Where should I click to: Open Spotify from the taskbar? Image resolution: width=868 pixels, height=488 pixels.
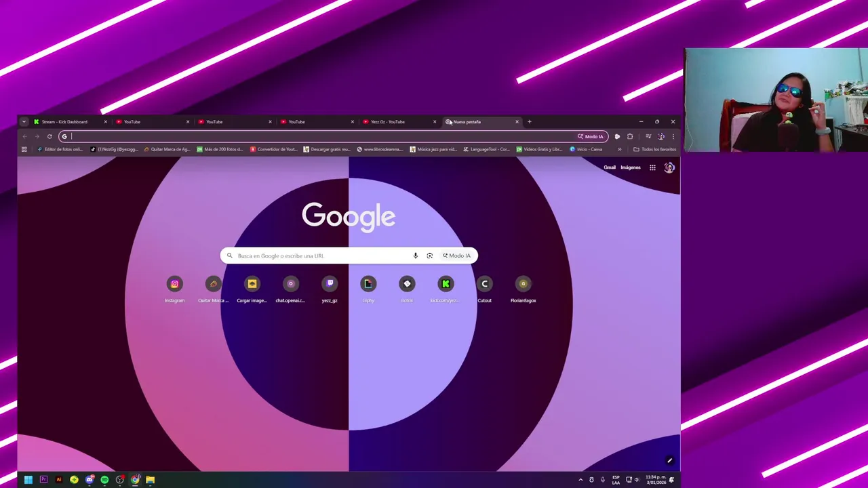pos(104,480)
